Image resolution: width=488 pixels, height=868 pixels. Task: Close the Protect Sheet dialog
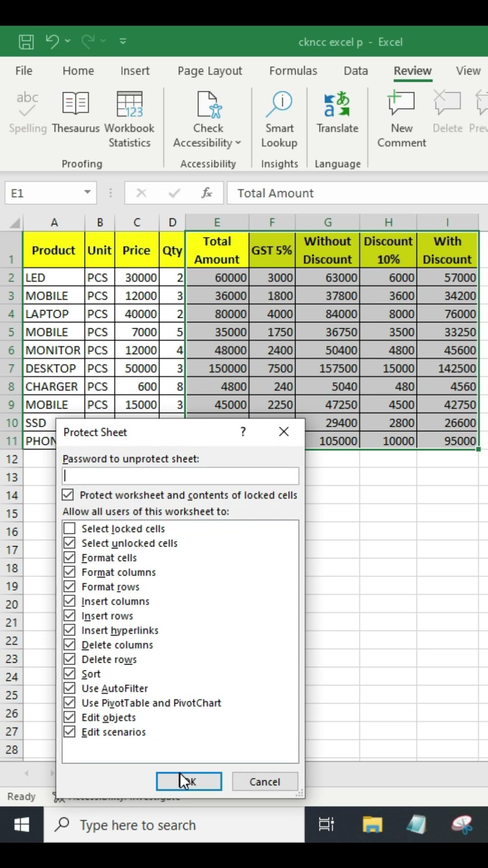[x=284, y=432]
